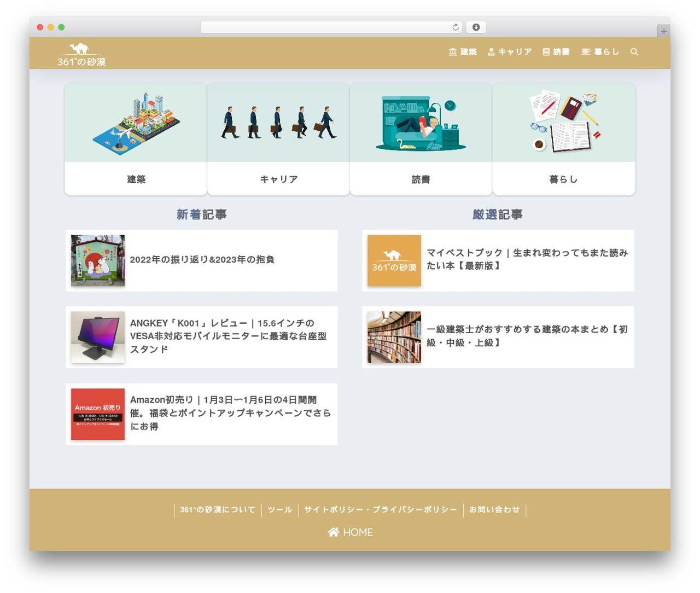
Task: Open the 建築 category card with city illustration
Action: click(x=136, y=139)
